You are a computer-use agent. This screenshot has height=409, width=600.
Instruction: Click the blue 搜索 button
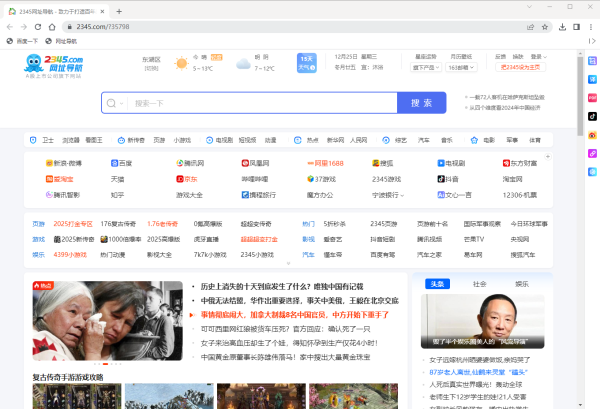[422, 103]
